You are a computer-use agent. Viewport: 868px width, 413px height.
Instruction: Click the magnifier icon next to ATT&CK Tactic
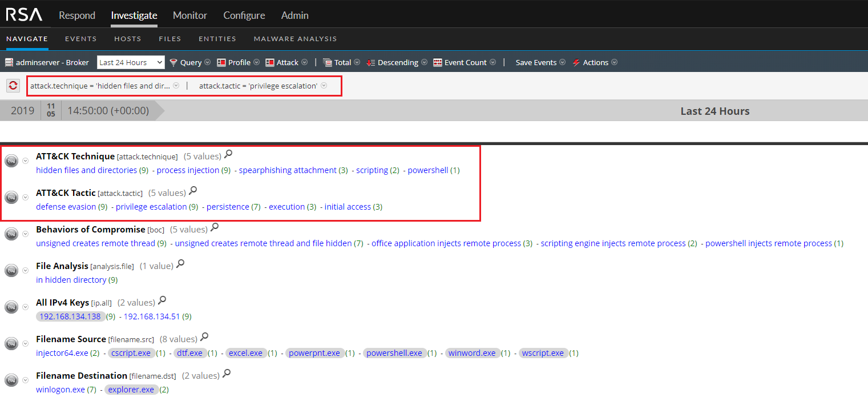tap(193, 191)
